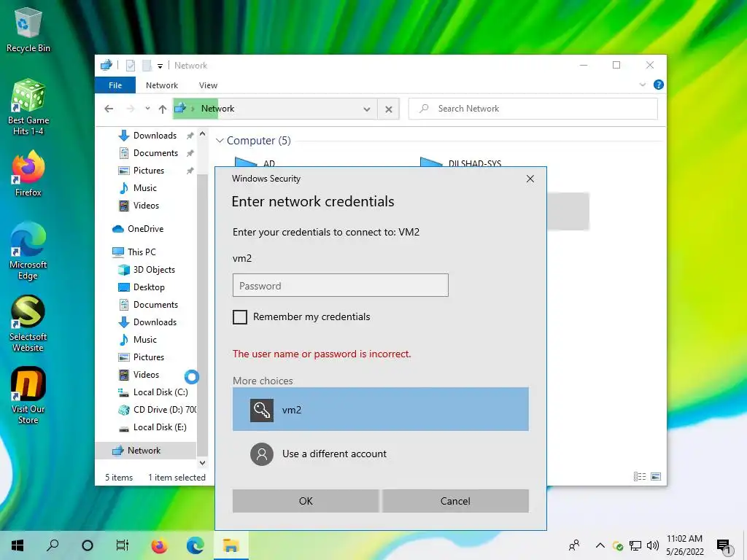Image resolution: width=747 pixels, height=560 pixels.
Task: Click Cancel in credentials dialog
Action: [x=455, y=501]
